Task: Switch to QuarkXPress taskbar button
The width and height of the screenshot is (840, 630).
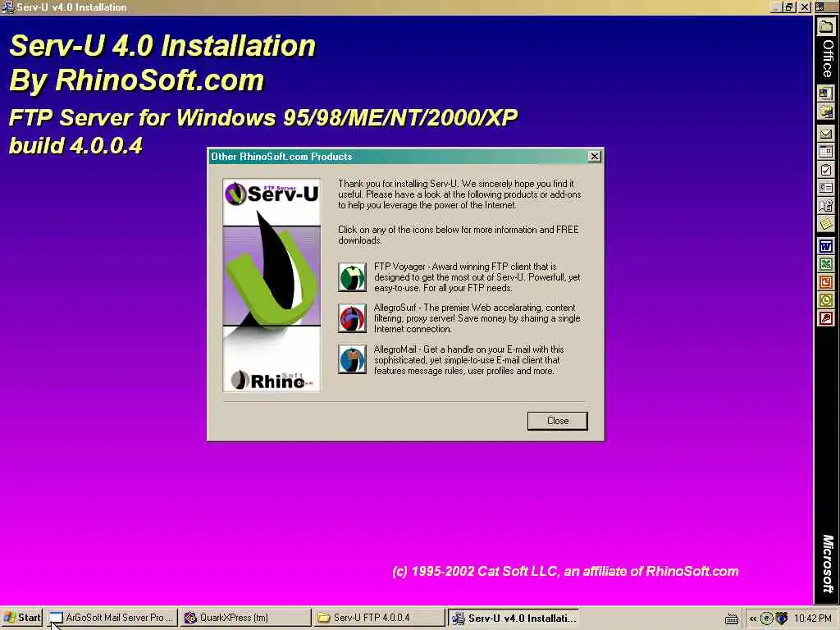Action: pos(245,618)
